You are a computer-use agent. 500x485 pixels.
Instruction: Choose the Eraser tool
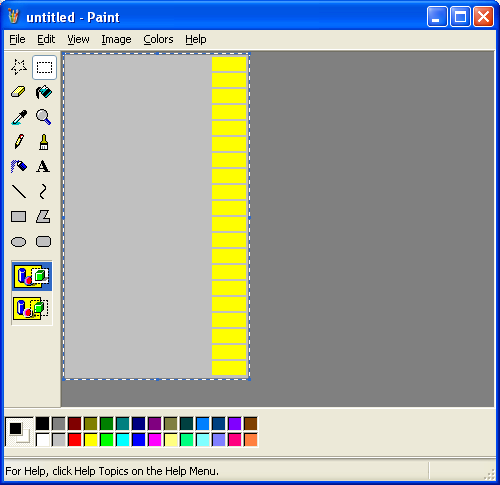(x=19, y=92)
